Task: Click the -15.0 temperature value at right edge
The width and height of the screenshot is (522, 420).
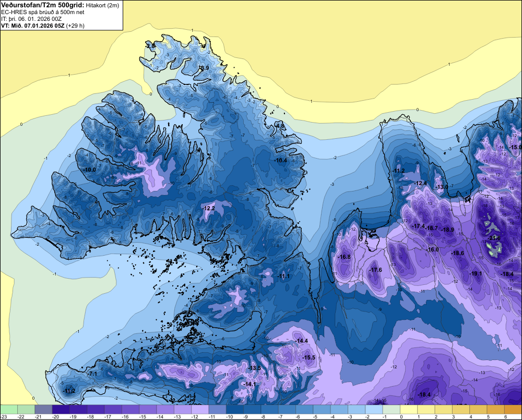Action: 515,147
